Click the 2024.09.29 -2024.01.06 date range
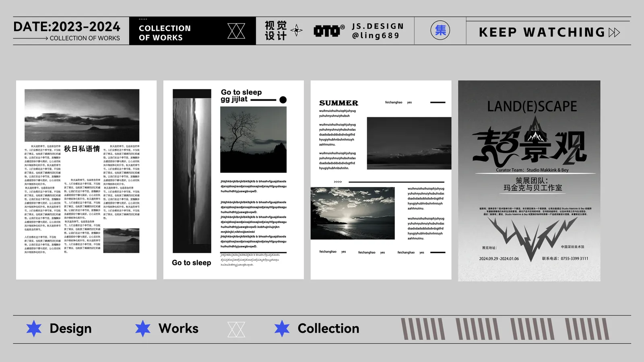644x362 pixels. (499, 259)
